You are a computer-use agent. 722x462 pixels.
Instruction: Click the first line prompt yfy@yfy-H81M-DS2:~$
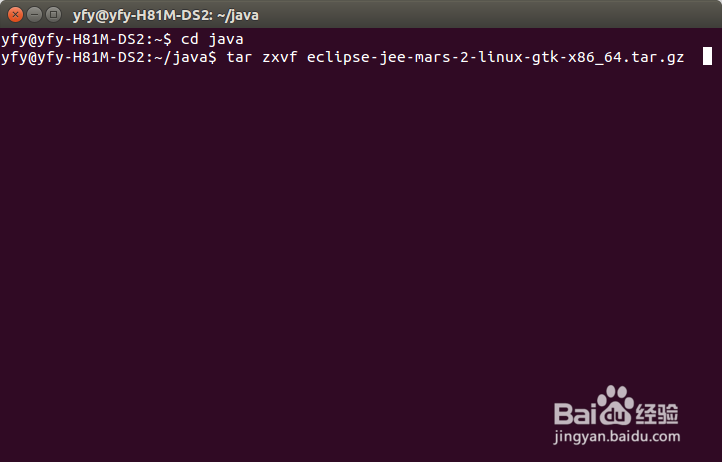[x=86, y=40]
